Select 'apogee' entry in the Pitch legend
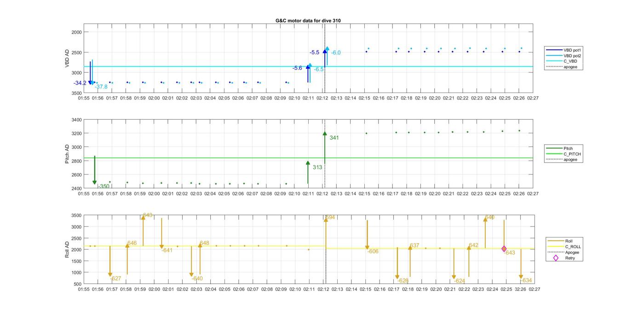The image size is (644, 319). [562, 160]
